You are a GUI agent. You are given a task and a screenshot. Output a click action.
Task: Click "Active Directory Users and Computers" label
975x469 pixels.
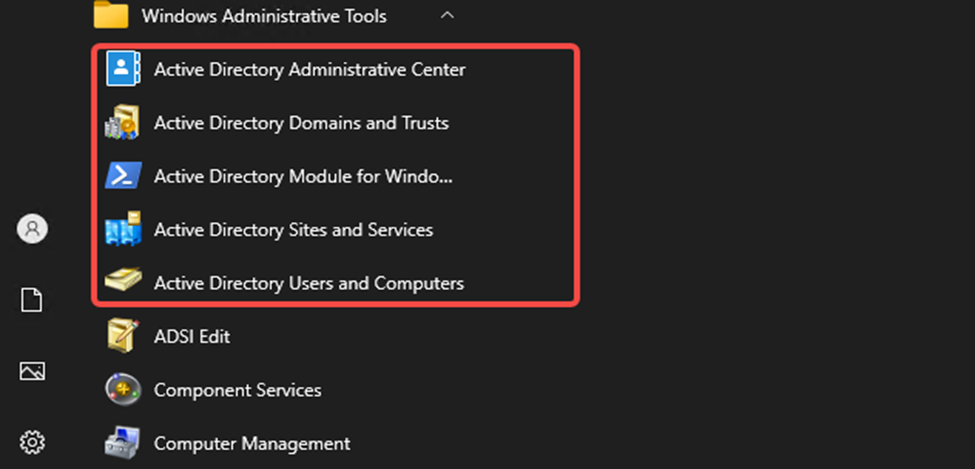[309, 284]
